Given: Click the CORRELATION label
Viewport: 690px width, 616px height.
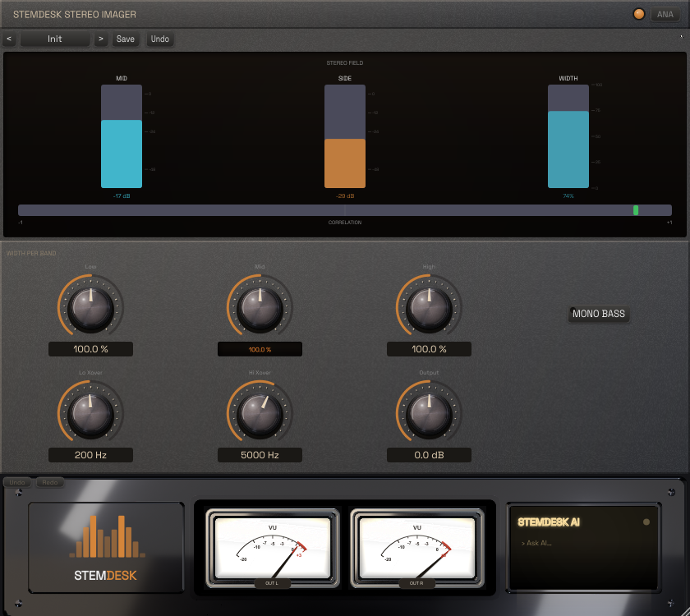Looking at the screenshot, I should click(x=345, y=223).
